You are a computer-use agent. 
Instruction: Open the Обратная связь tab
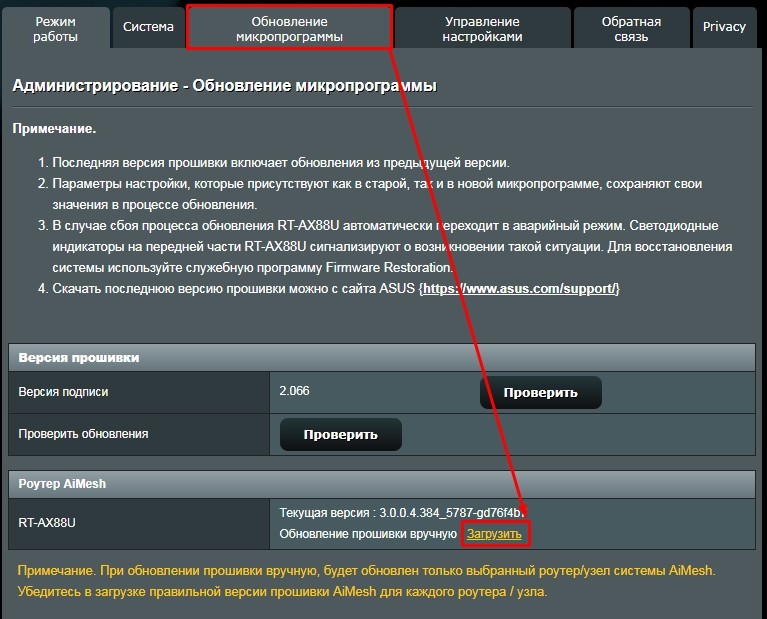[x=631, y=28]
